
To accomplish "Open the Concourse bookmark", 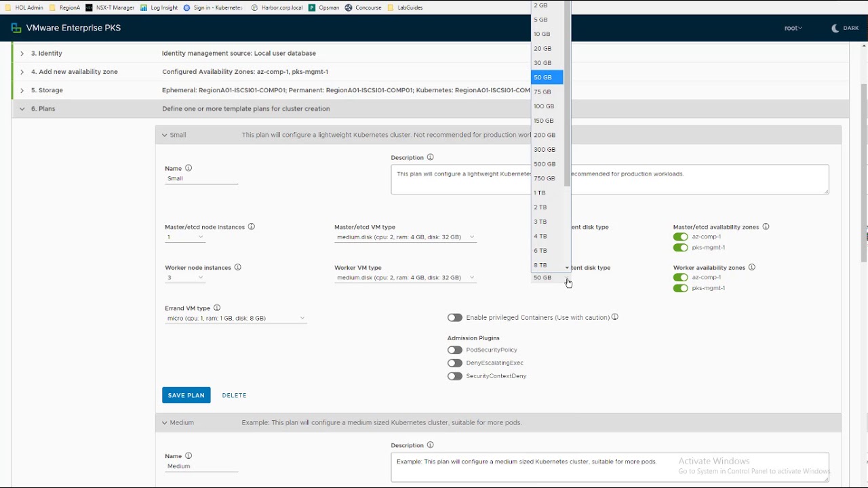I will 363,7.
